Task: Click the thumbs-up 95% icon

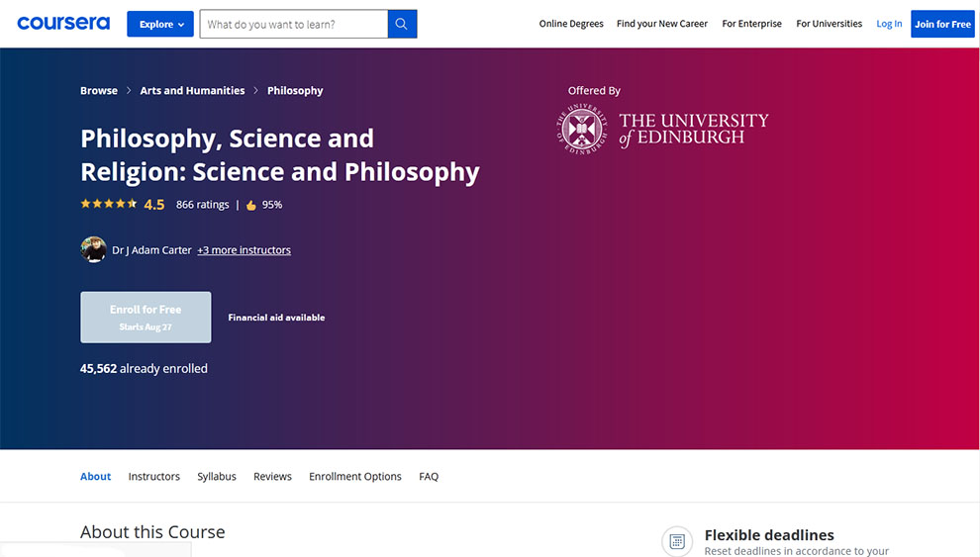Action: click(x=251, y=205)
